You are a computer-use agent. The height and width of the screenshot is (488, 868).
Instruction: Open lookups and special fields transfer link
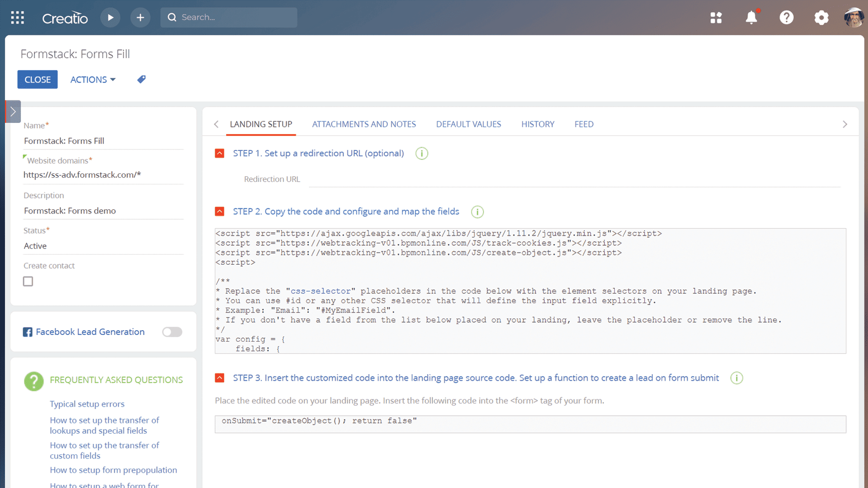(104, 425)
